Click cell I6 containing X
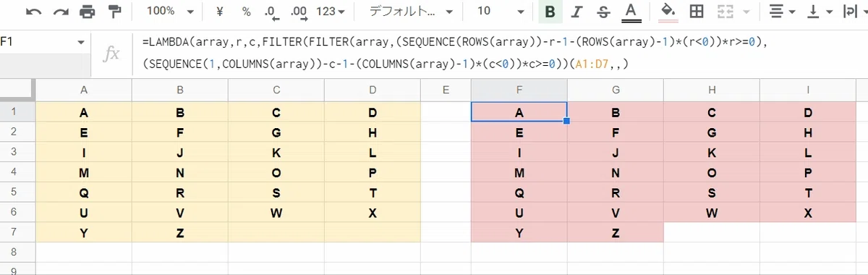 (808, 213)
